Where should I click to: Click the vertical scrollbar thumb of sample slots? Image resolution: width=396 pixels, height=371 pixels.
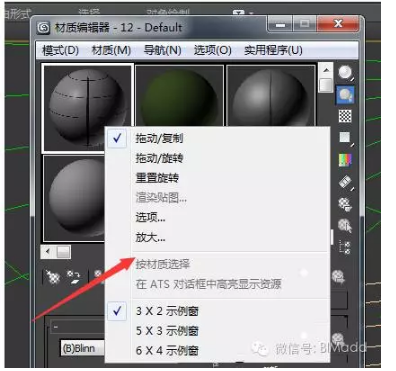tap(326, 85)
